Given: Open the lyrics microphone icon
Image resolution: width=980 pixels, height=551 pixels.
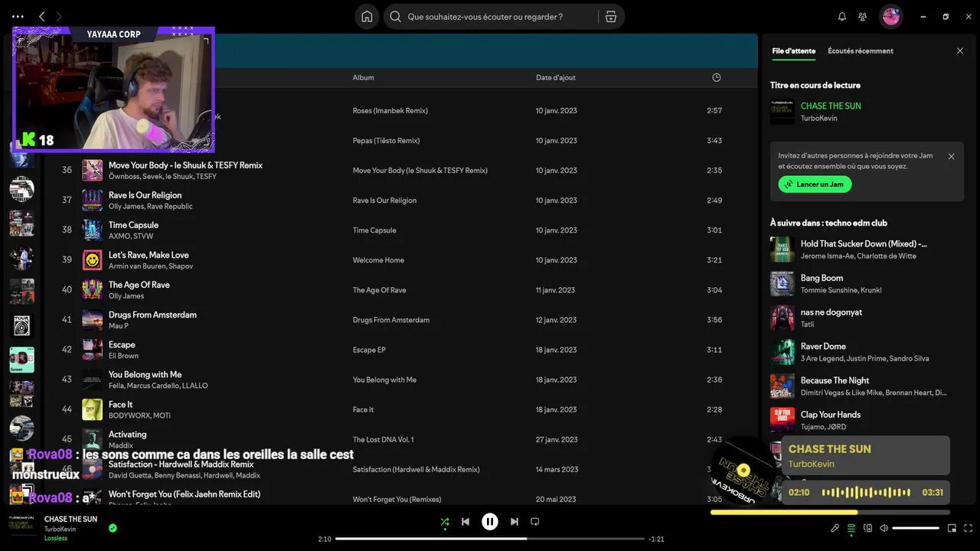Looking at the screenshot, I should click(835, 528).
